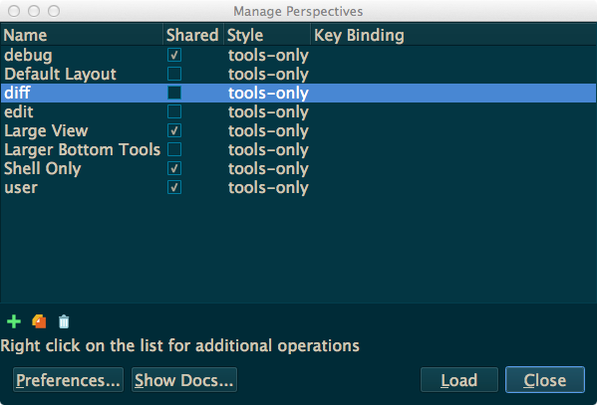Disable Shared for Shell Only
The height and width of the screenshot is (405, 597).
(174, 169)
